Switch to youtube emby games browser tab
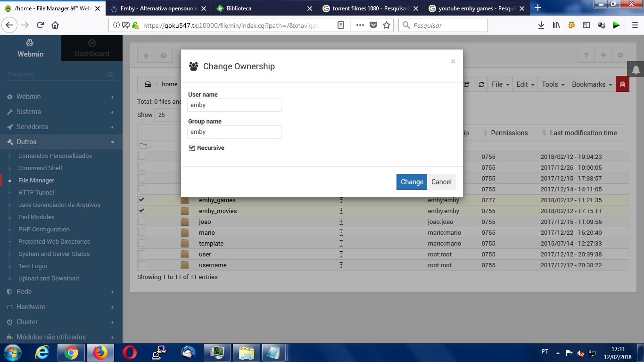 click(476, 8)
